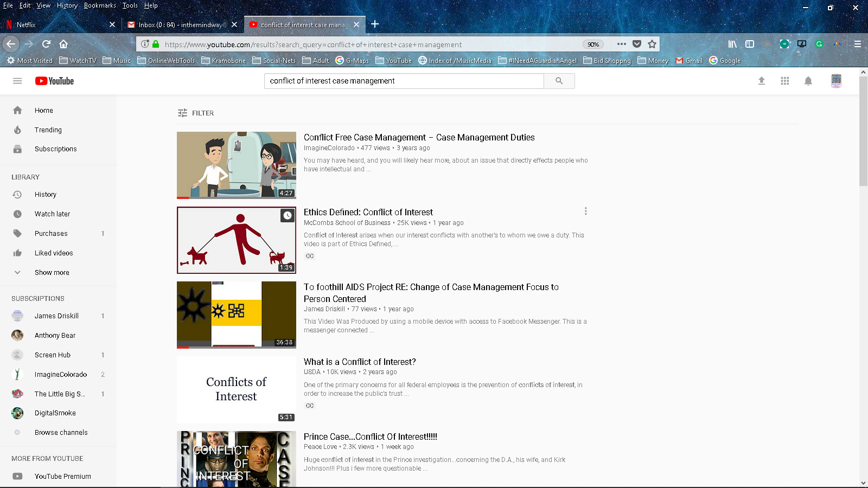The image size is (868, 488).
Task: Open the OnlineWebTools bookmarks folder
Action: pos(166,61)
